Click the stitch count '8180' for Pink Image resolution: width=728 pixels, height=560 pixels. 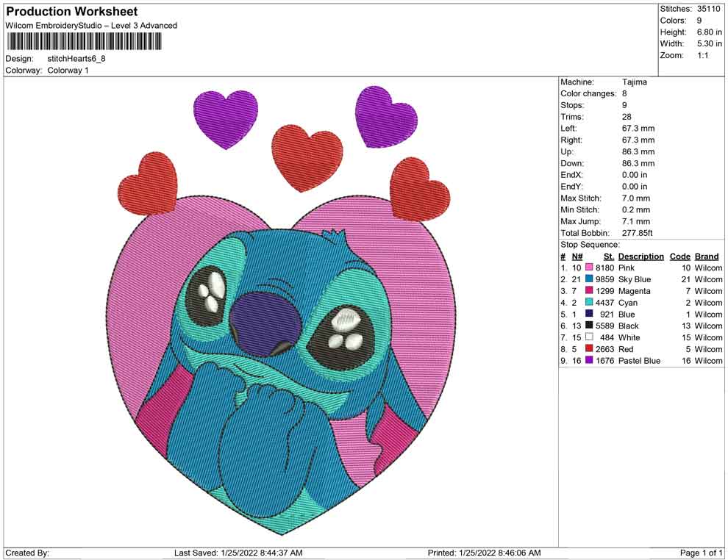click(x=605, y=268)
